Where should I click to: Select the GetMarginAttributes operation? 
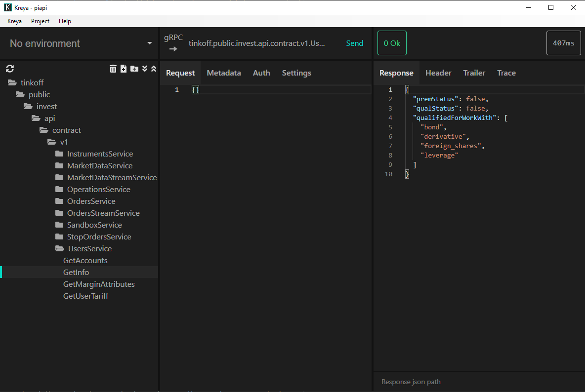99,284
